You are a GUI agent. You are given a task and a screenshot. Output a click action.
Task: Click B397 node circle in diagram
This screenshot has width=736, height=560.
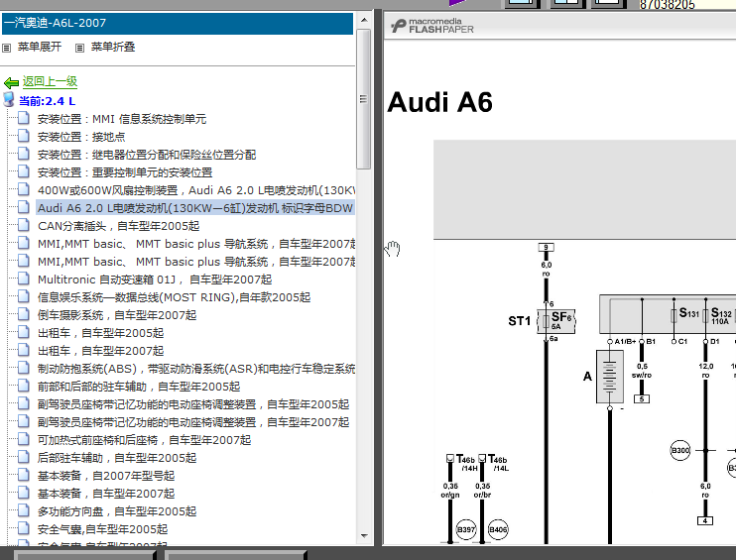pos(466,529)
